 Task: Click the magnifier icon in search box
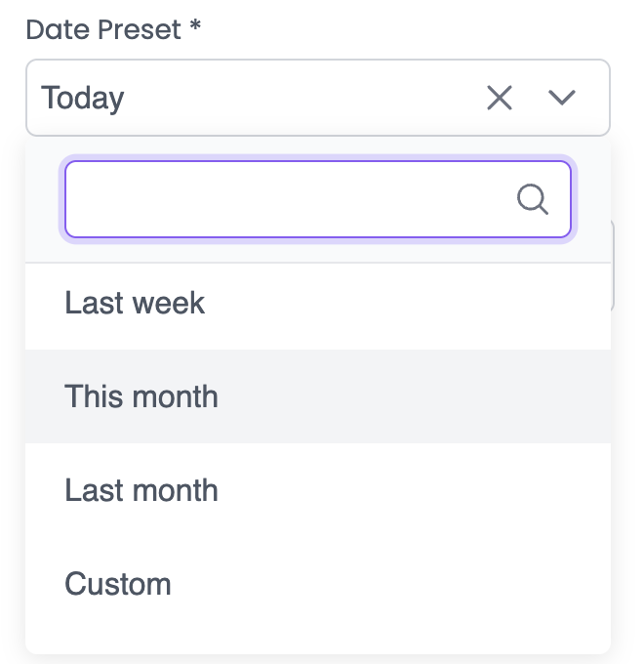(532, 199)
